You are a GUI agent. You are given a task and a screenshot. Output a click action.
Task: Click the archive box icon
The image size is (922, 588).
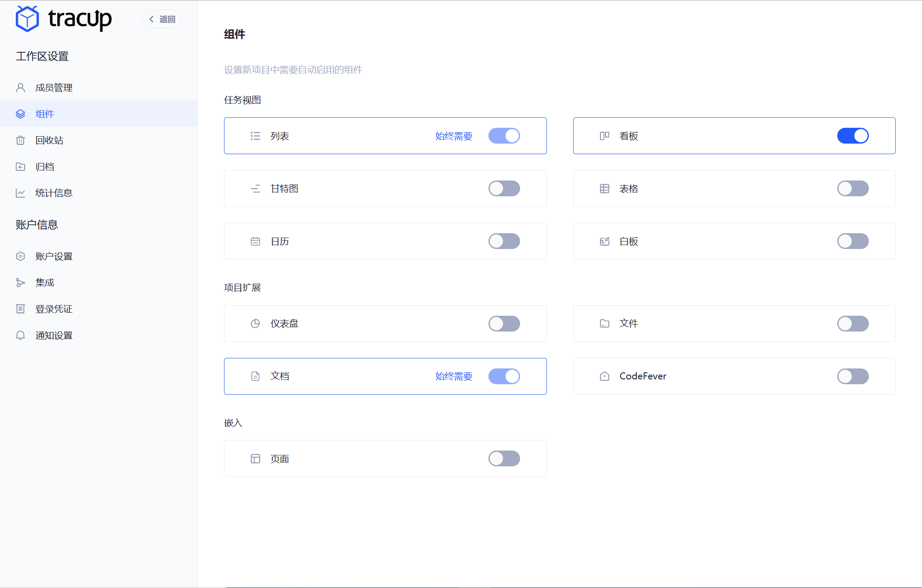(x=20, y=167)
